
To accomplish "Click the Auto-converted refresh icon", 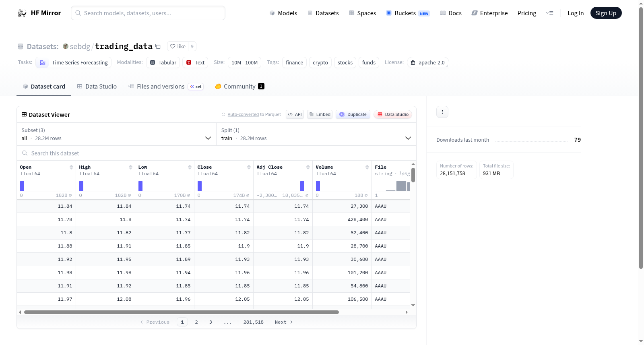I will [223, 114].
